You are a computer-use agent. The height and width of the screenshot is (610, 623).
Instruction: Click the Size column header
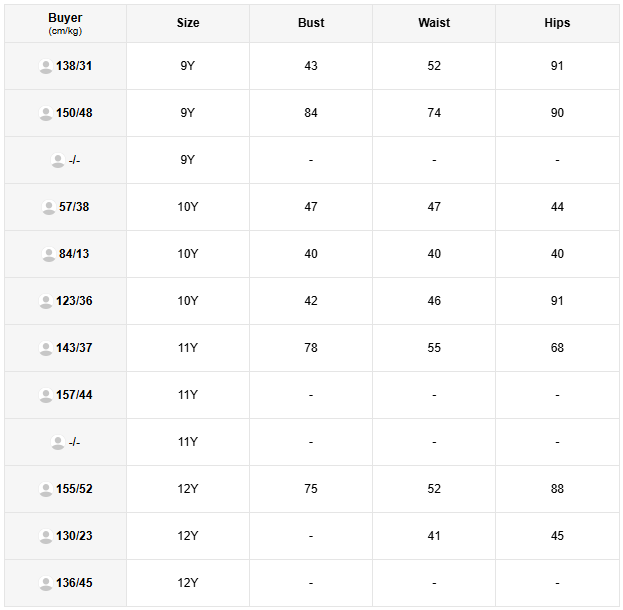(x=188, y=23)
